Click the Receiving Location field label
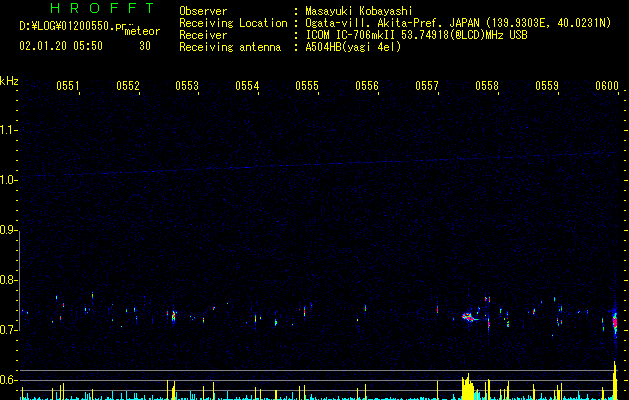This screenshot has height=400, width=629. coord(233,23)
